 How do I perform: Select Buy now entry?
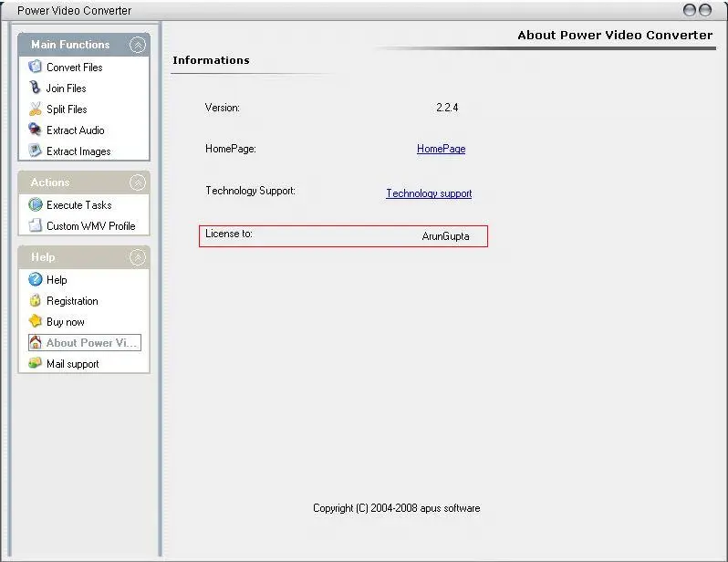tap(66, 322)
